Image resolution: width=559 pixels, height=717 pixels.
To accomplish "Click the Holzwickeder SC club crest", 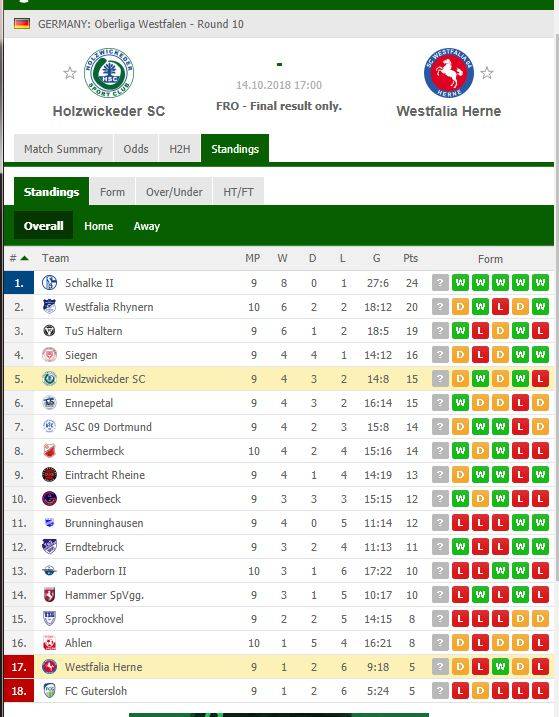I will coord(109,73).
